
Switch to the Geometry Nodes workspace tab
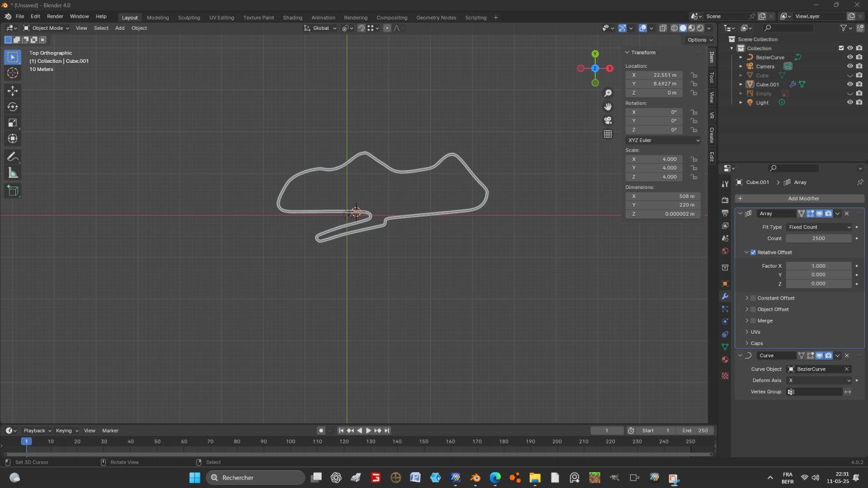pos(436,18)
